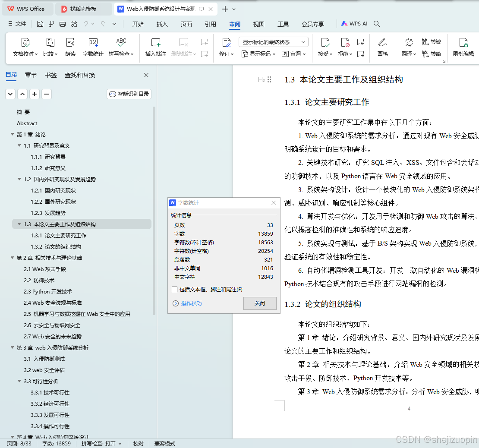The height and width of the screenshot is (448, 479).
Task: Open quick access toolbar customize arrow
Action: point(114,24)
